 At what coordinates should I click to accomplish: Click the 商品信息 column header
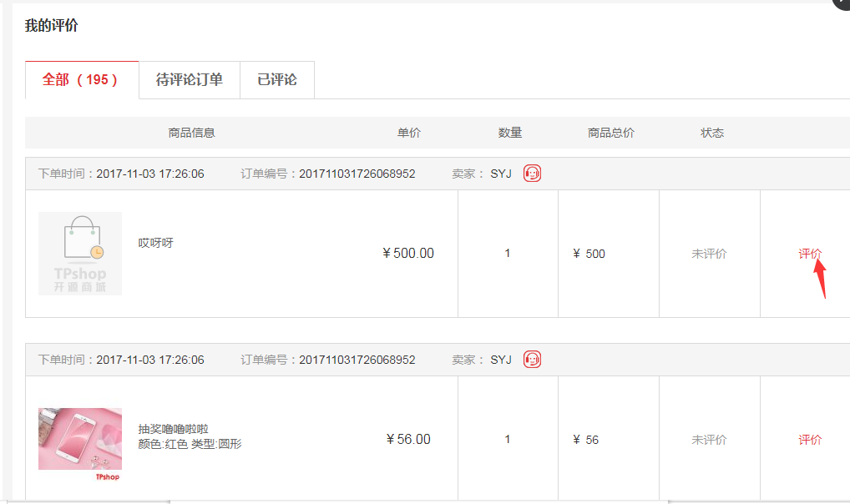pyautogui.click(x=191, y=133)
